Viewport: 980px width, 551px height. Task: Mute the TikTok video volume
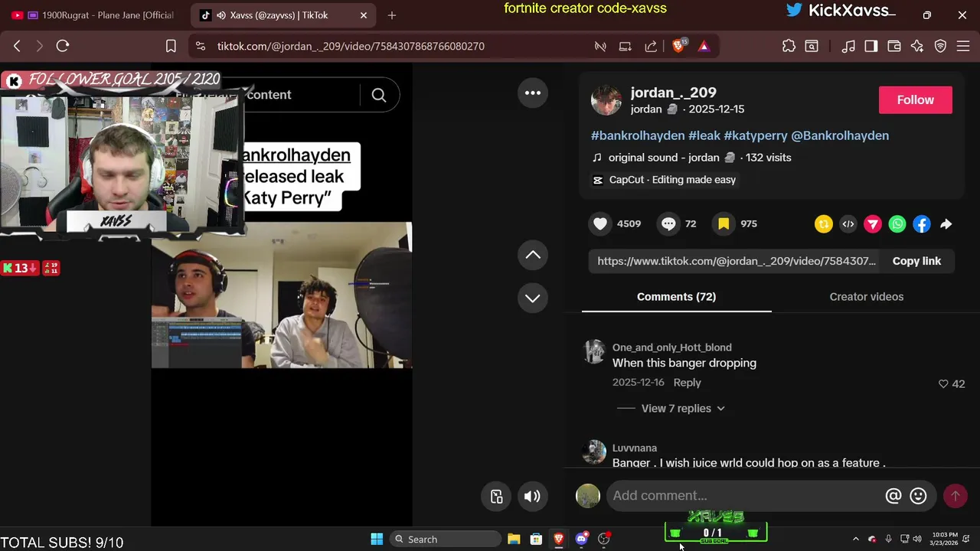click(x=532, y=496)
